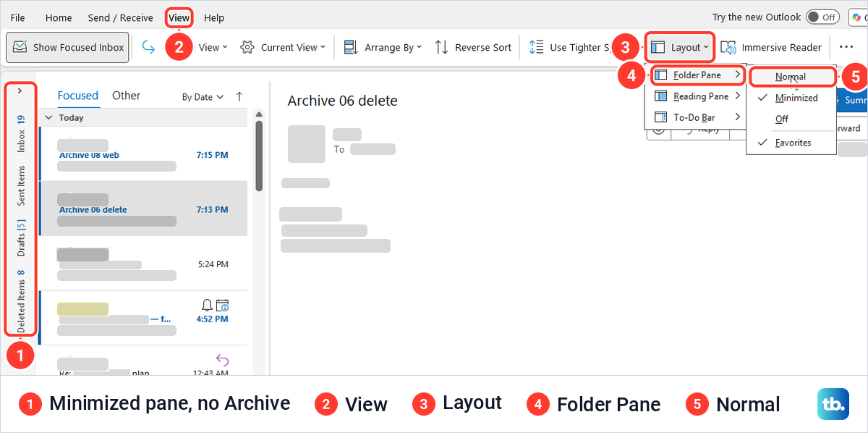Click the message list scrollbar thumb
The width and height of the screenshot is (868, 433).
pos(258,156)
